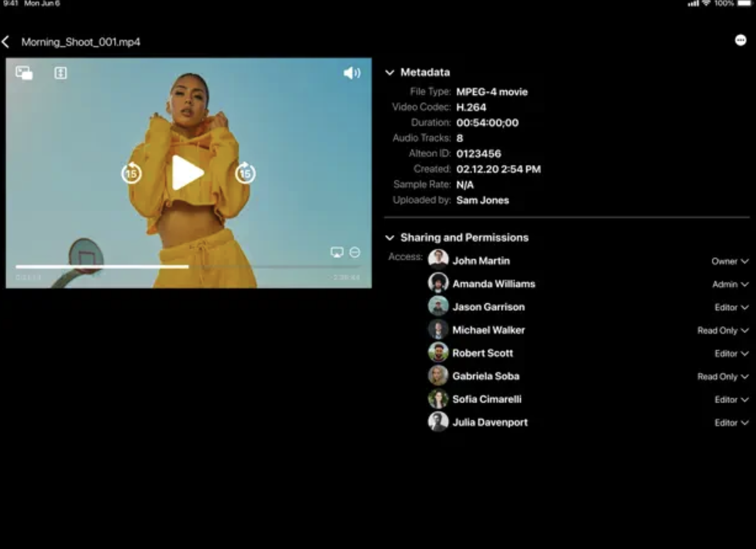
Task: Click on Gabriela Soba's name
Action: [x=485, y=376]
